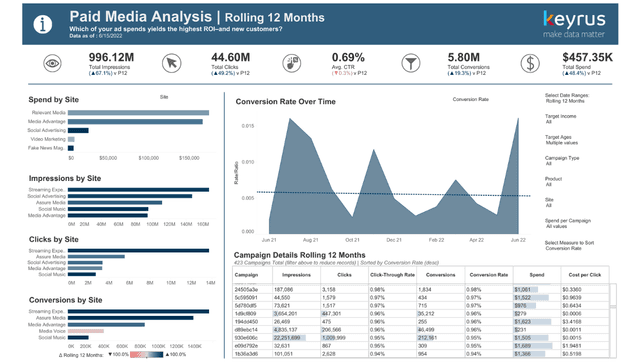The image size is (640, 363).
Task: Select Social Music bar in Clicks by Site
Action: (82, 274)
